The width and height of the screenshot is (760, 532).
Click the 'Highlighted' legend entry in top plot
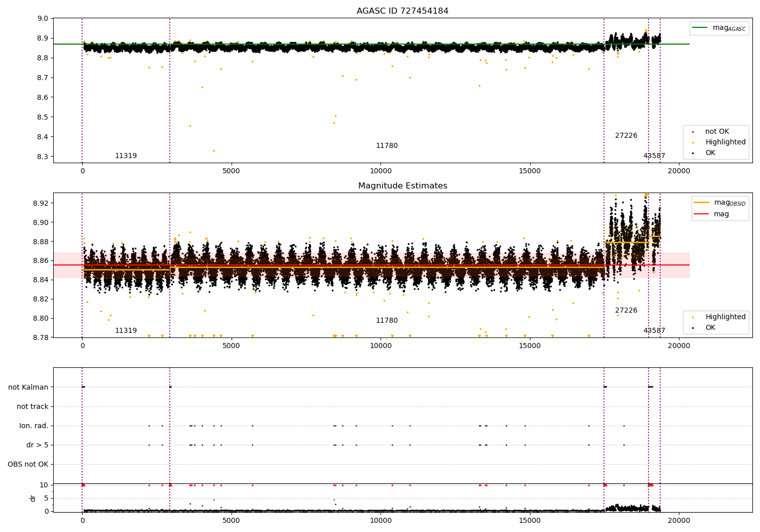point(725,142)
